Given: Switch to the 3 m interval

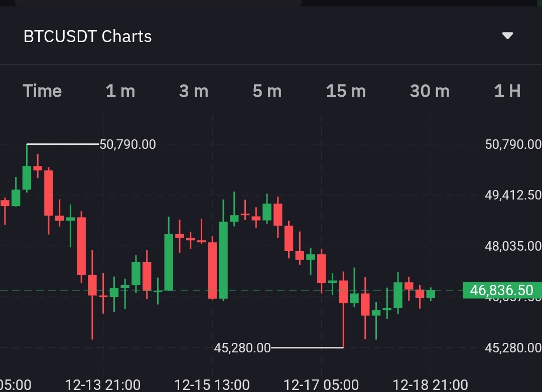Looking at the screenshot, I should (194, 91).
